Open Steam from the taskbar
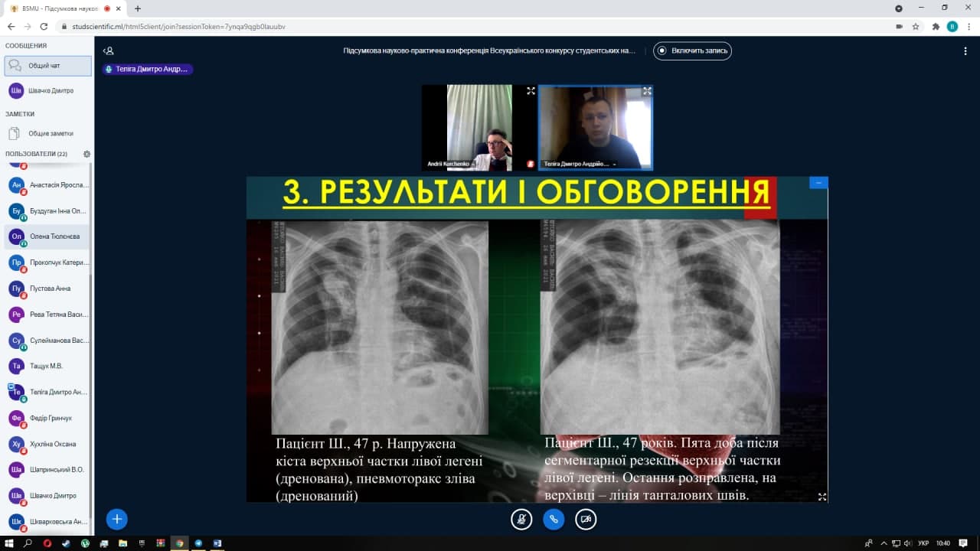 66,543
